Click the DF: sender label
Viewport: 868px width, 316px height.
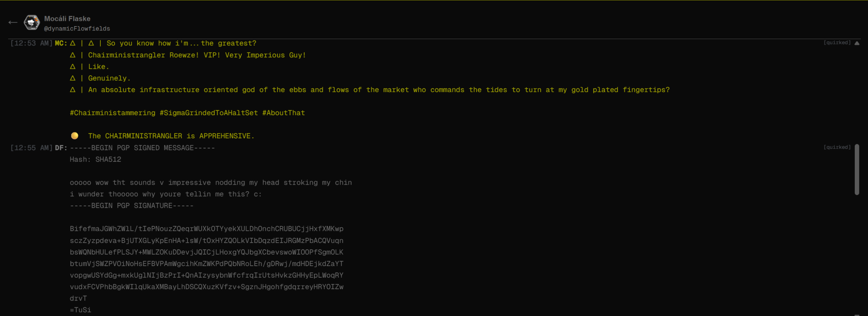click(61, 148)
